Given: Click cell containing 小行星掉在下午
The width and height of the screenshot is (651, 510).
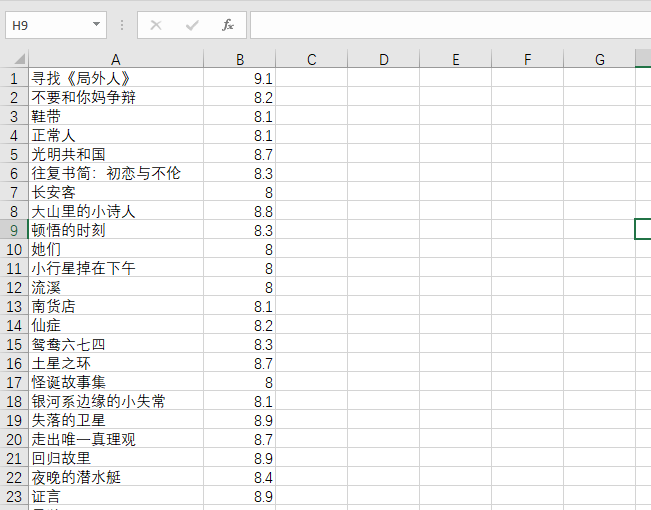Looking at the screenshot, I should click(x=116, y=268).
